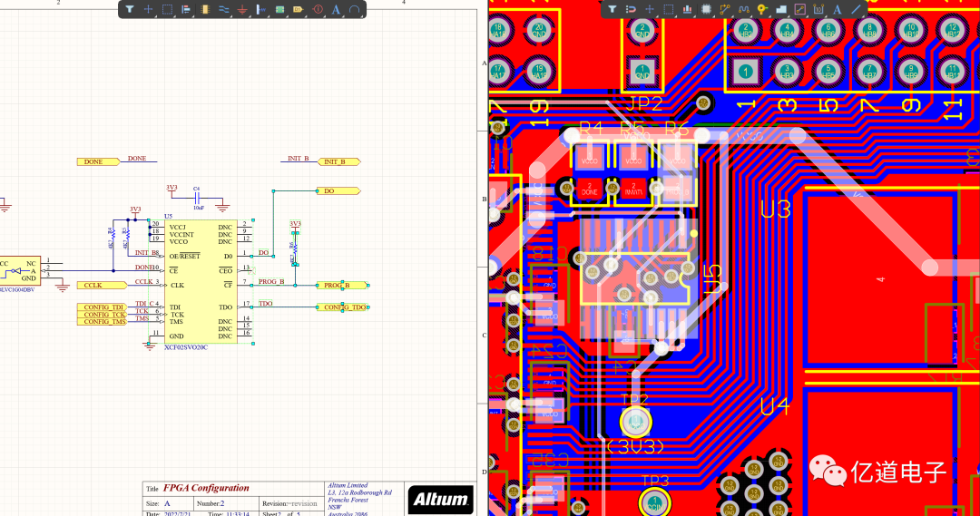
Task: Select the TP2 test point pad
Action: 635,423
